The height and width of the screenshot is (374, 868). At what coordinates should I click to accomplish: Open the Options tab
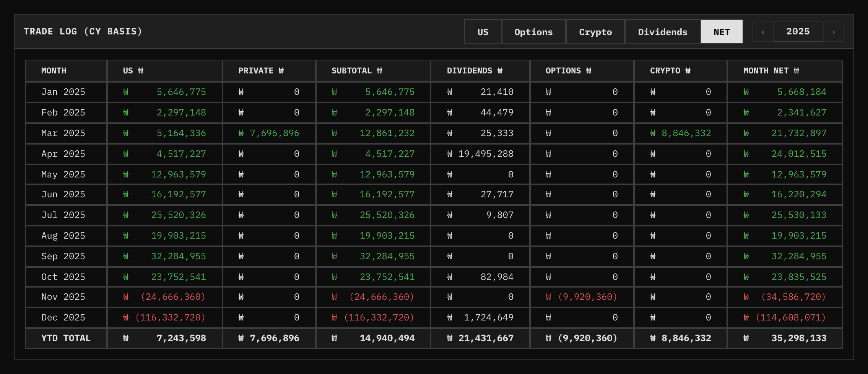533,32
